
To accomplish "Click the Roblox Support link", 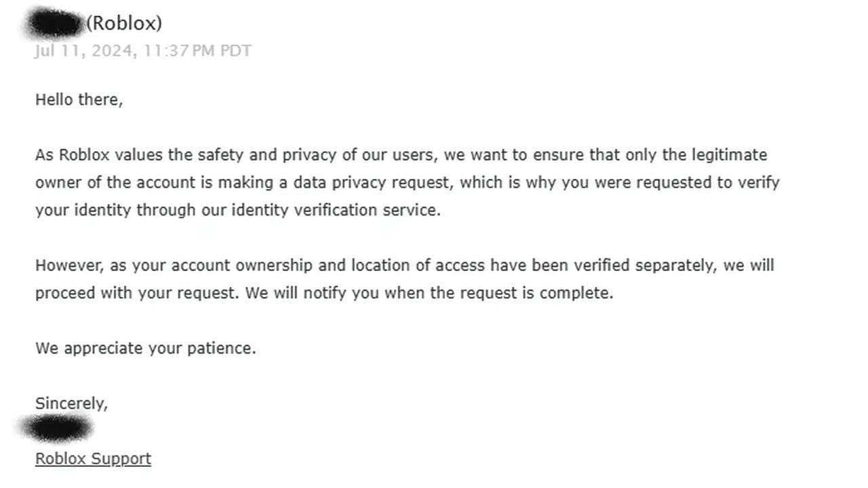I will point(93,459).
